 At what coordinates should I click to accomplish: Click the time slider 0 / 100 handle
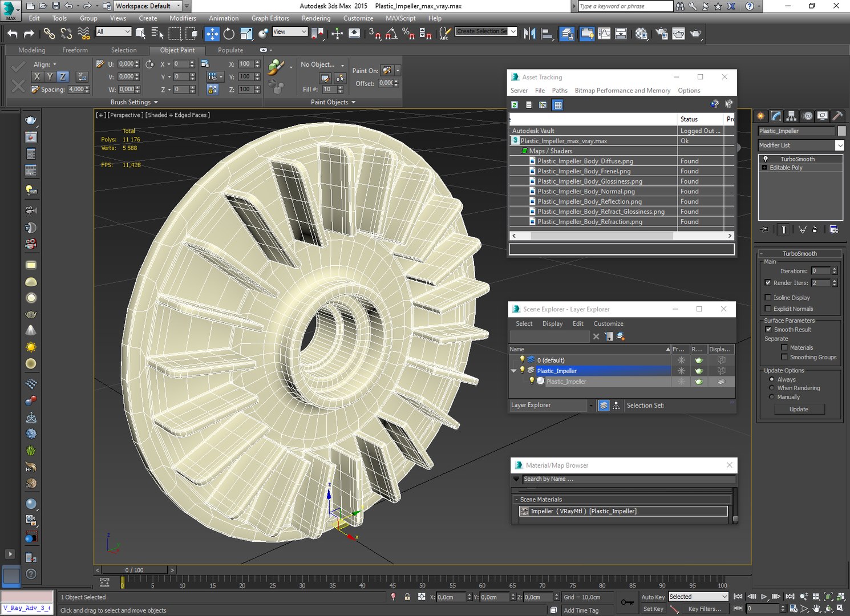[135, 570]
